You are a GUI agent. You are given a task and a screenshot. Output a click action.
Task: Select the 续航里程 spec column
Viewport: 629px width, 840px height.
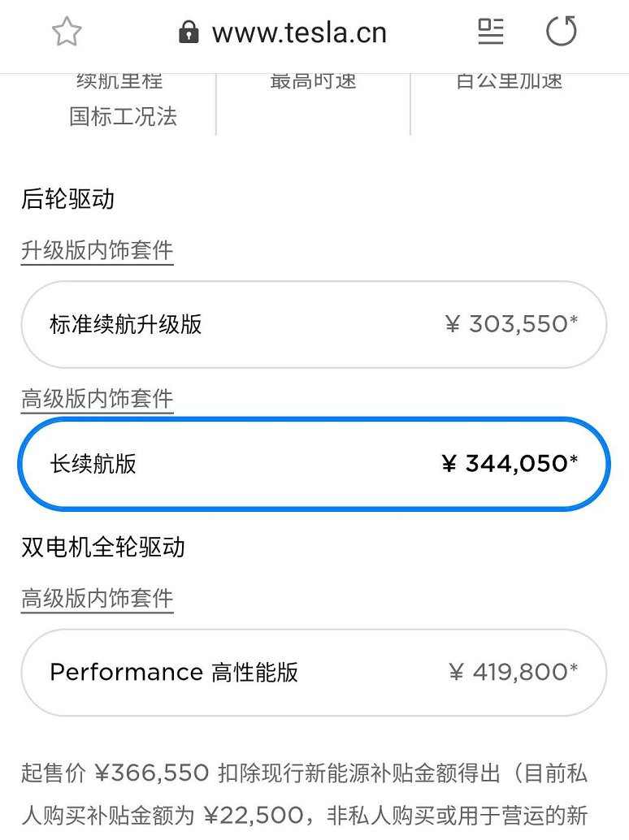click(120, 81)
